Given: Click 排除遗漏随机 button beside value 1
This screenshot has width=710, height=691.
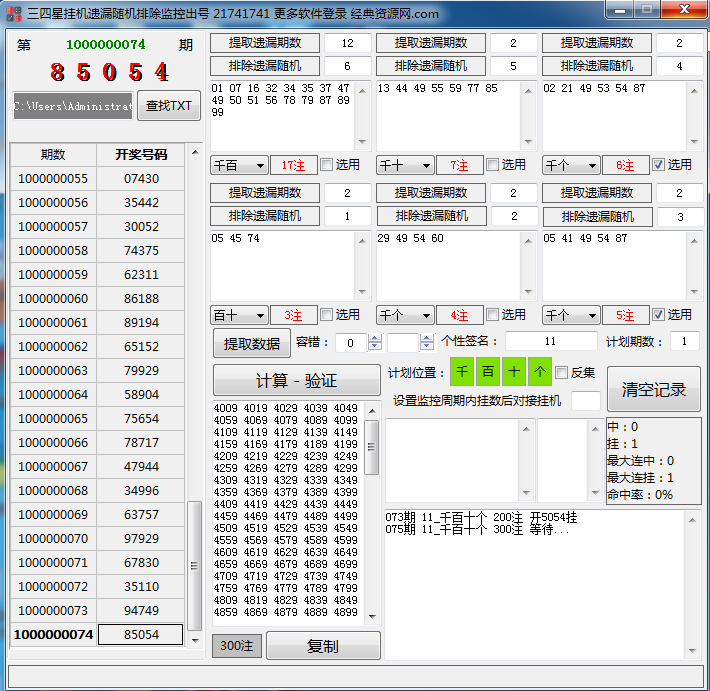Looking at the screenshot, I should (265, 216).
